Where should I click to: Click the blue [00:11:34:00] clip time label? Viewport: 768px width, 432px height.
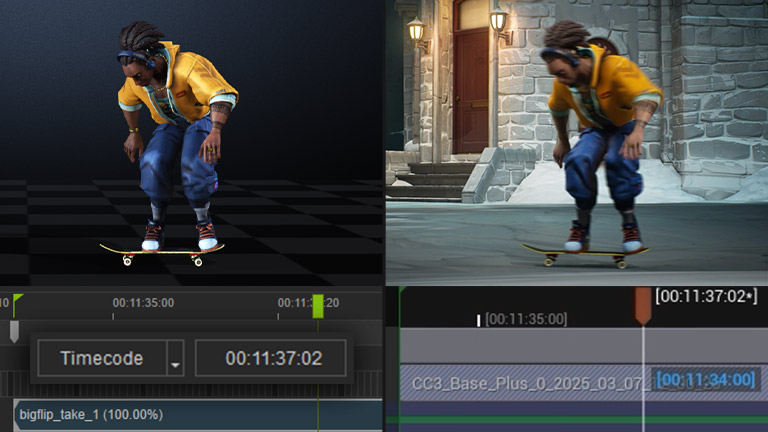click(706, 380)
